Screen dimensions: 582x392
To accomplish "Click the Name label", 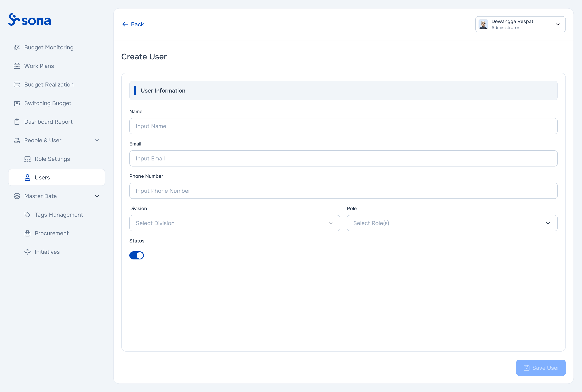I will [136, 112].
